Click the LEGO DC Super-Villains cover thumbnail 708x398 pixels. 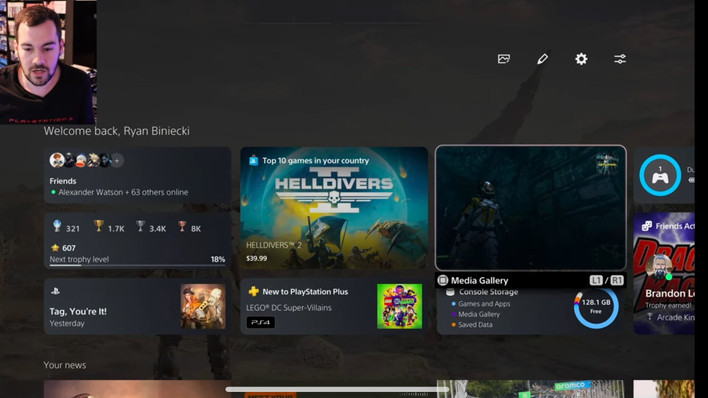pyautogui.click(x=400, y=306)
